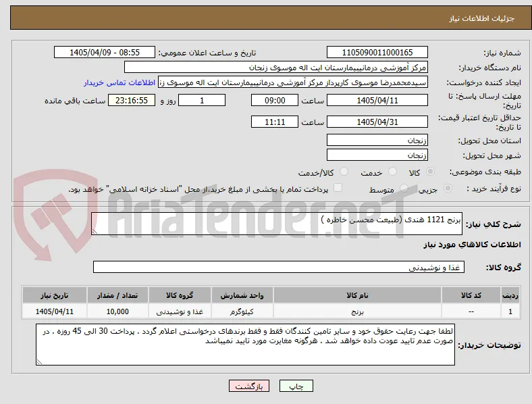
Task: Click the جزئیات اطلاعات نیاز header title
Action: [482, 18]
